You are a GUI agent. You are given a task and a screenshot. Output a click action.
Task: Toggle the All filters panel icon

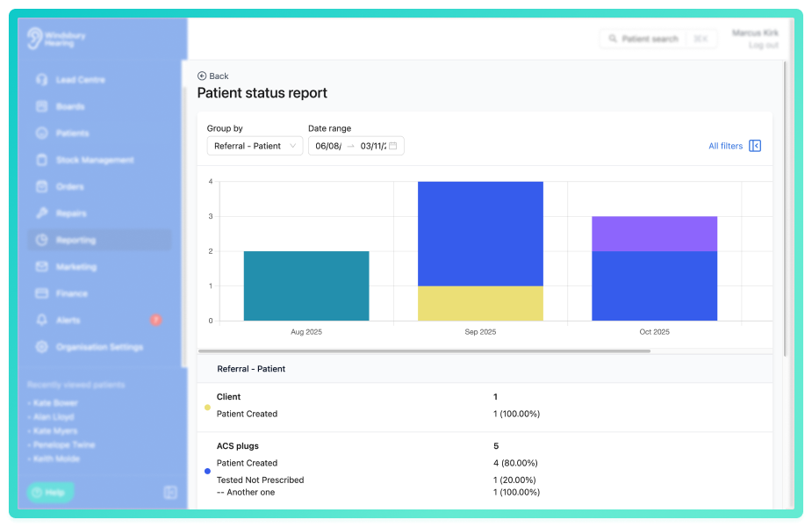tap(755, 146)
